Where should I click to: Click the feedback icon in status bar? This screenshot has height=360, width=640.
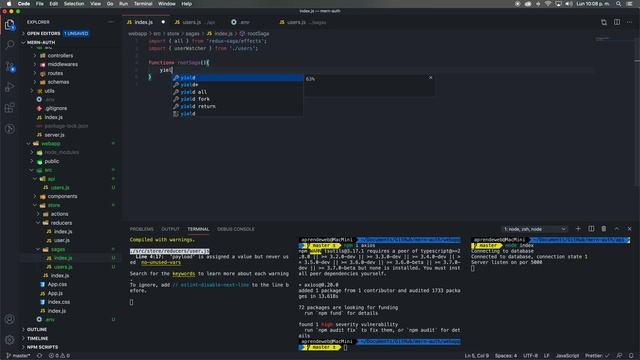[x=620, y=356]
